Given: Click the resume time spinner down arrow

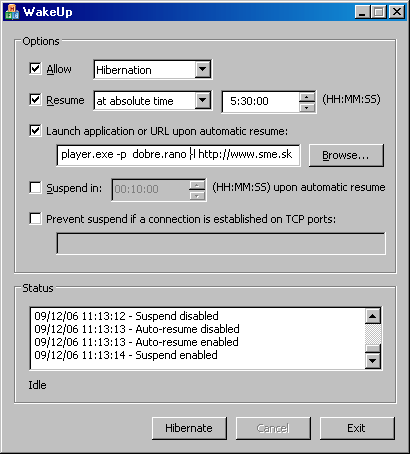Looking at the screenshot, I should click(x=307, y=107).
